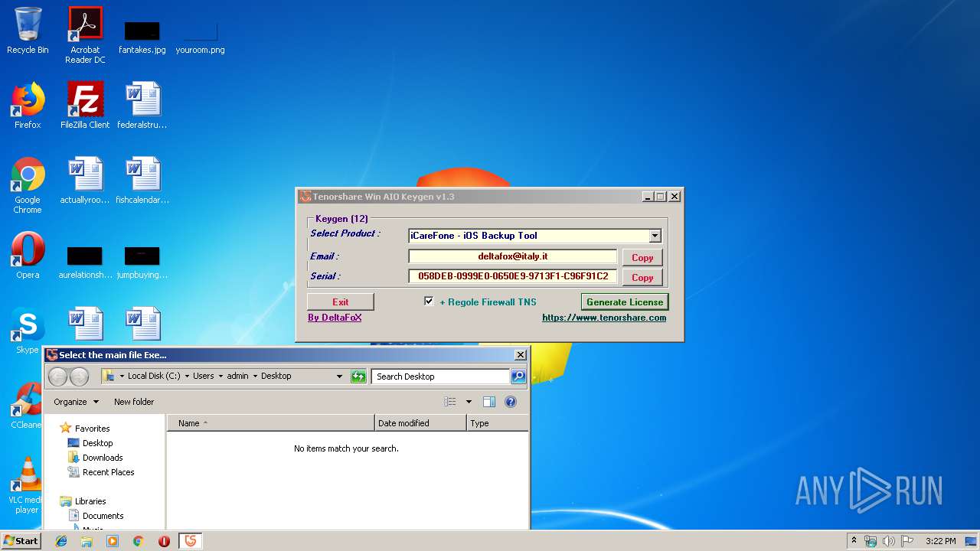
Task: Sort by Date modified column
Action: (x=420, y=423)
